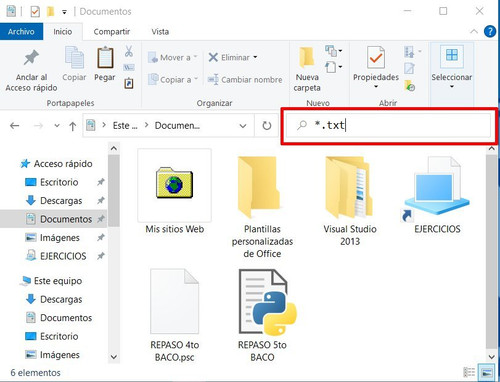Select Plantillas personalizadas de Office folder
The image size is (500, 382).
coord(262,207)
